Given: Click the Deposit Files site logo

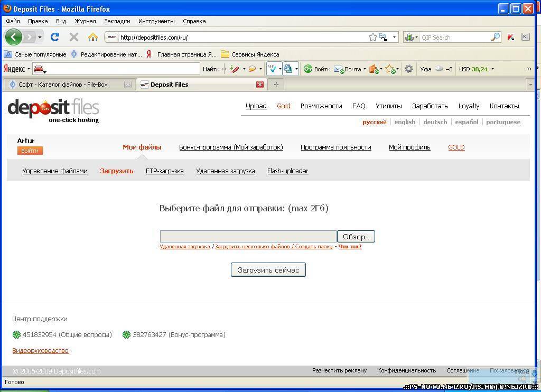Looking at the screenshot, I should click(x=53, y=110).
